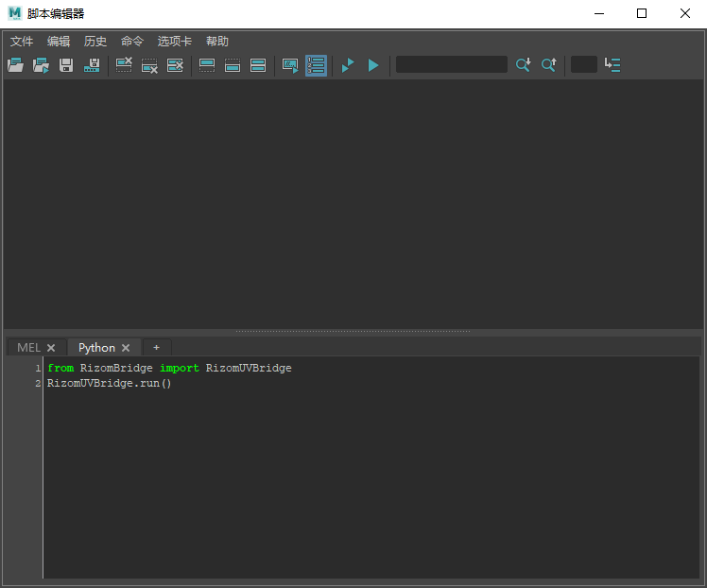Toggle the Echo All Commands icon
This screenshot has width=707, height=588.
tap(290, 65)
